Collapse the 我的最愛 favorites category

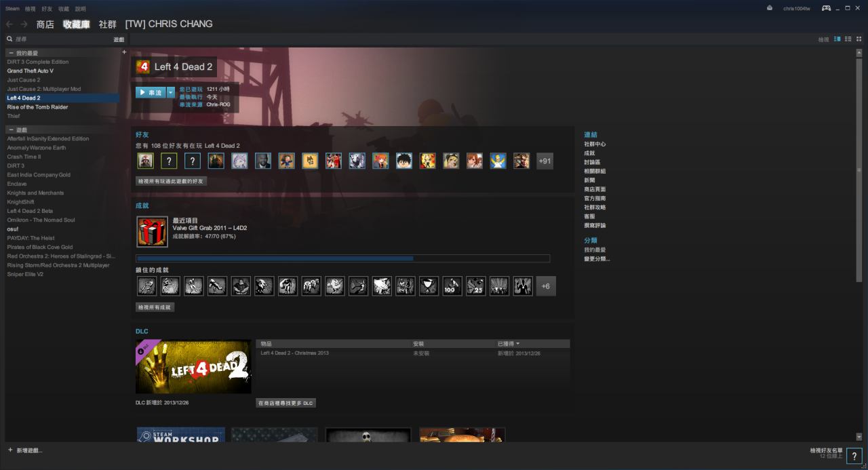(10, 53)
